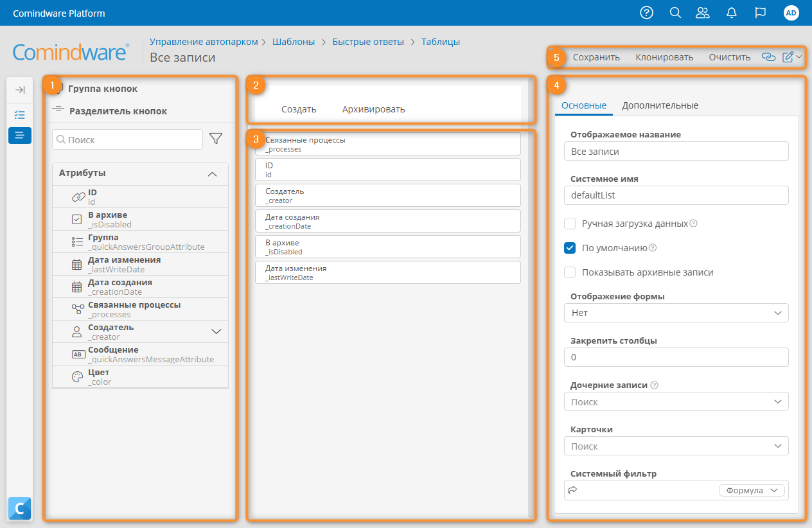Viewport: 812px width, 528px height.
Task: Open the help question mark icon
Action: click(x=647, y=13)
